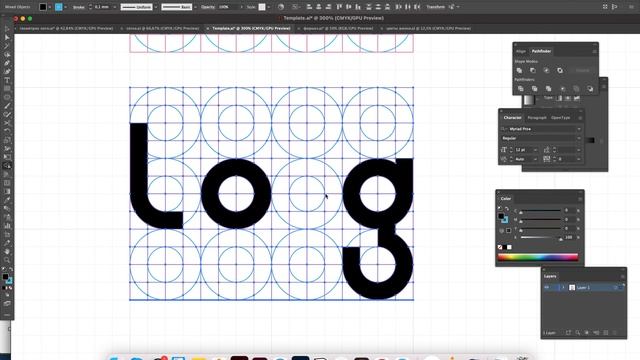Image resolution: width=640 pixels, height=360 pixels.
Task: Open Basic brush definition dropdown
Action: click(195, 7)
